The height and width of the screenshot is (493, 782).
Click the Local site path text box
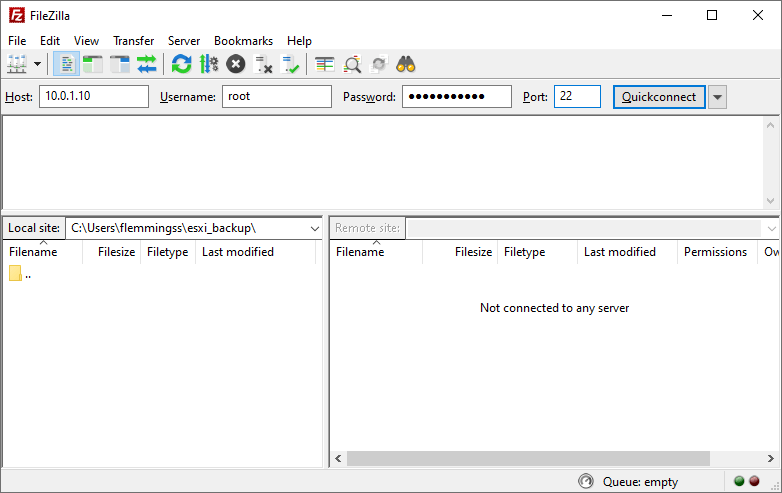pos(188,228)
